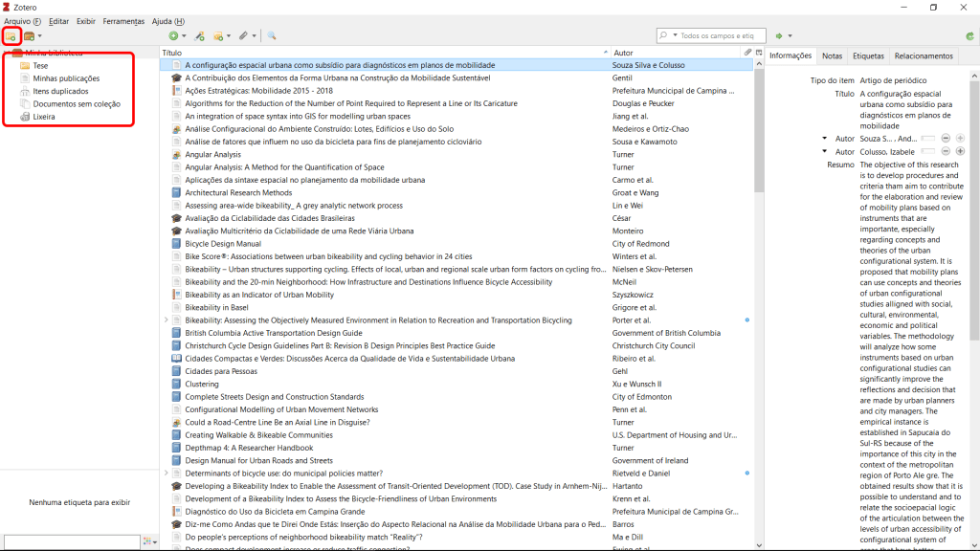980x551 pixels.
Task: Open Advanced Search magnifier icon
Action: point(272,35)
